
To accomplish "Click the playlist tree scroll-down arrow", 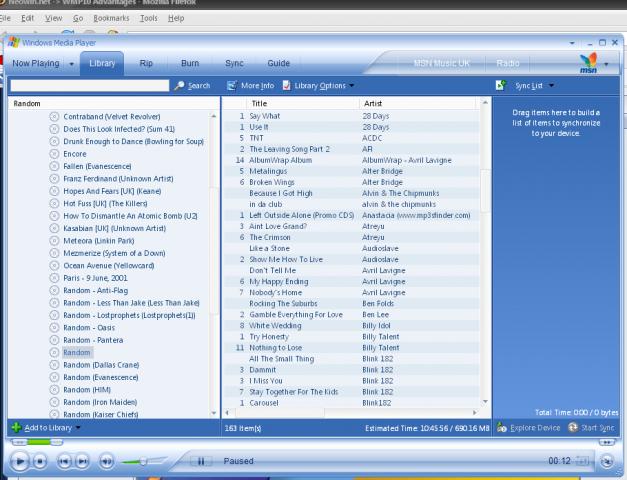I will 214,413.
